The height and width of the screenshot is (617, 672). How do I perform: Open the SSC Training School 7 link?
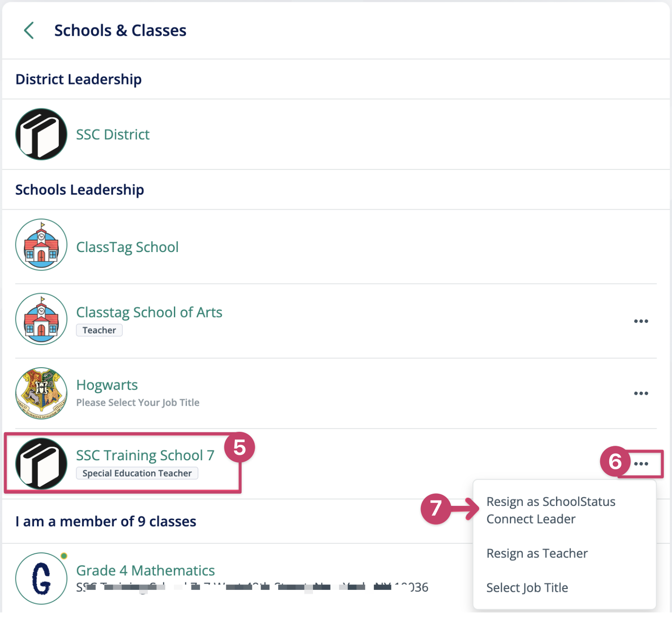click(x=145, y=455)
